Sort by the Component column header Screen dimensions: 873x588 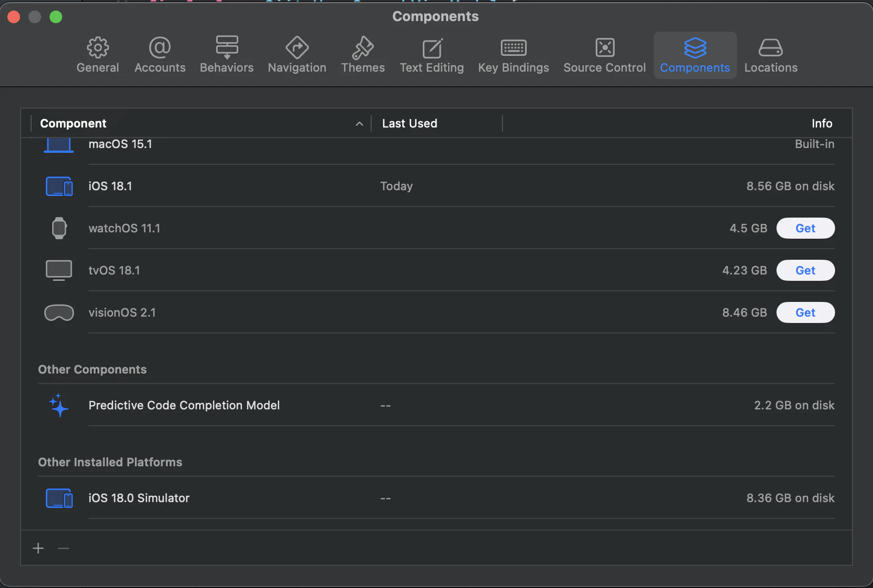click(x=73, y=123)
